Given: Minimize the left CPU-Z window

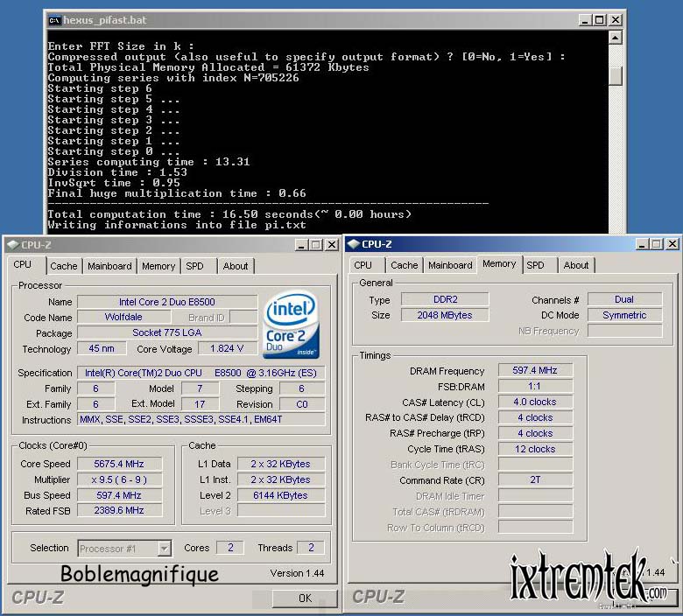Looking at the screenshot, I should [301, 245].
